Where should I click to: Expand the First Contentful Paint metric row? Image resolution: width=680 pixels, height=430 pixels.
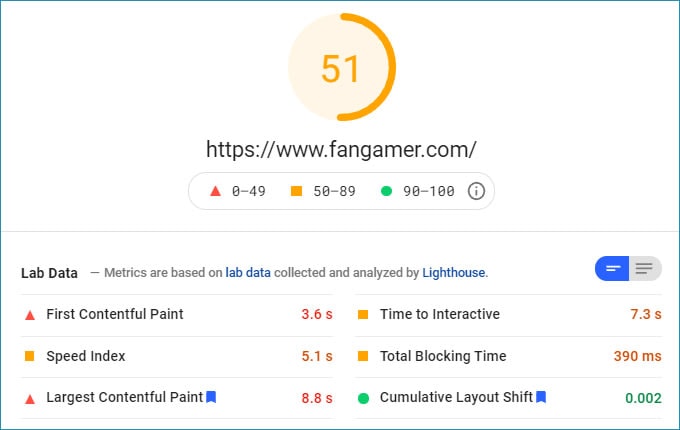coord(177,314)
